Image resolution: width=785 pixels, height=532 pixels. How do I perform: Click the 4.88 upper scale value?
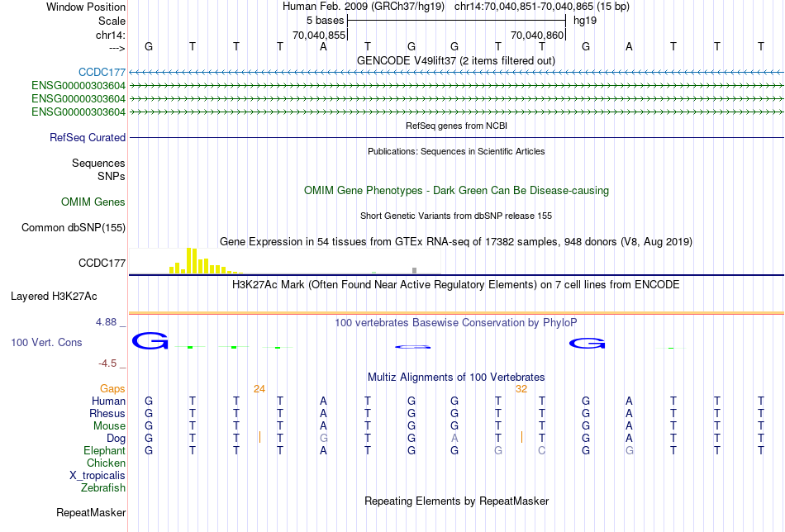coord(106,322)
